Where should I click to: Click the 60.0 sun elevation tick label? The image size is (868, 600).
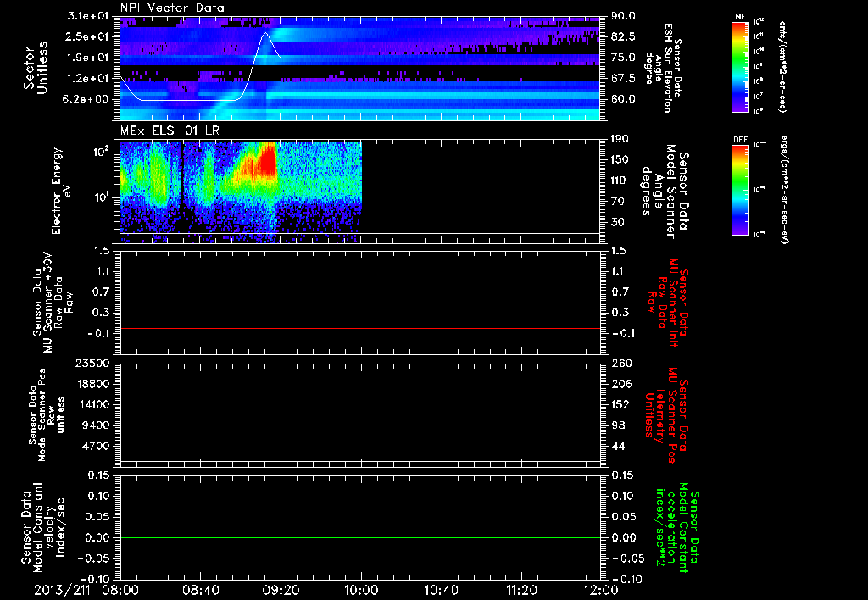pyautogui.click(x=623, y=99)
